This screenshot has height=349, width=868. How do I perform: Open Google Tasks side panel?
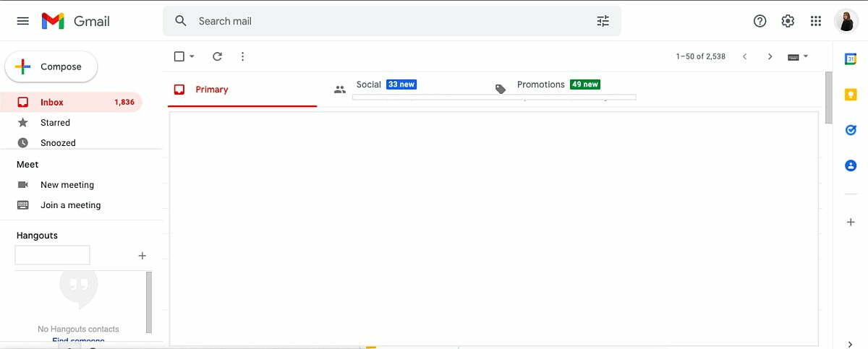(851, 130)
